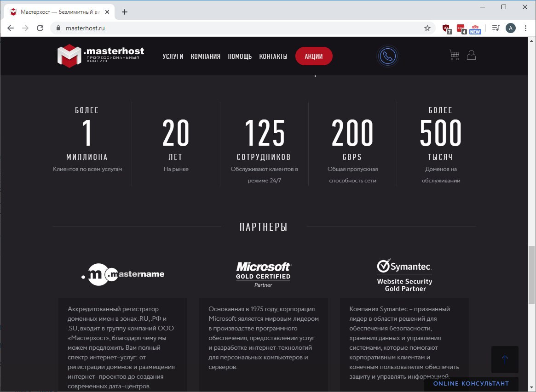
Task: Open the Online-консультант chat
Action: (x=471, y=383)
